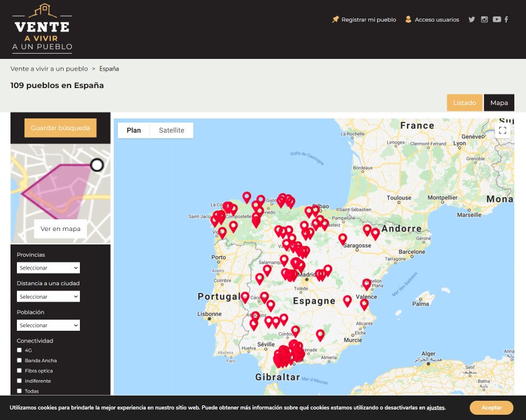Enable the 4G connectivity checkbox
The width and height of the screenshot is (526, 420).
pyautogui.click(x=19, y=351)
